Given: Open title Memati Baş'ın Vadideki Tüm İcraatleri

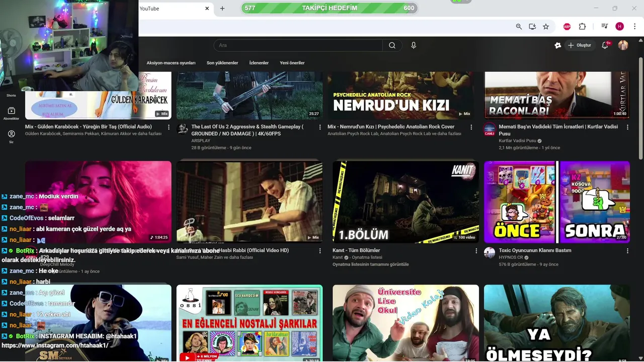Looking at the screenshot, I should pos(558,130).
